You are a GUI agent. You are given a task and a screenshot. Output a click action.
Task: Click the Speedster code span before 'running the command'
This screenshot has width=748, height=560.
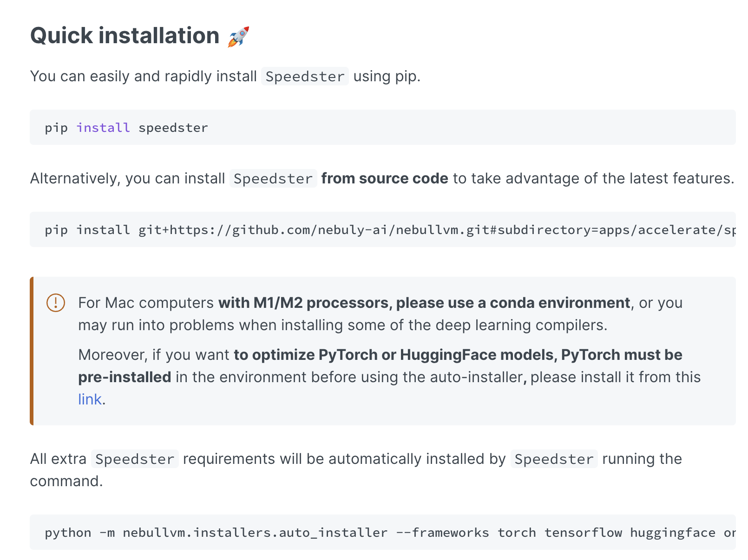coord(554,459)
